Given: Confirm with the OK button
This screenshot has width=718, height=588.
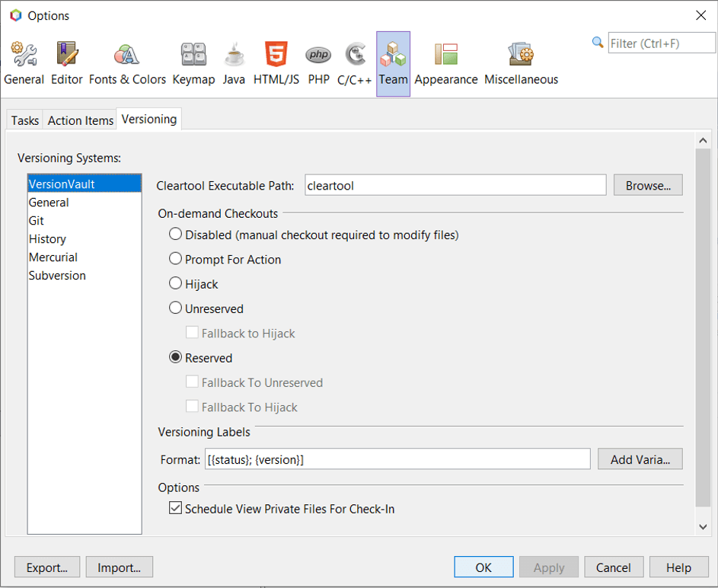Looking at the screenshot, I should (483, 567).
